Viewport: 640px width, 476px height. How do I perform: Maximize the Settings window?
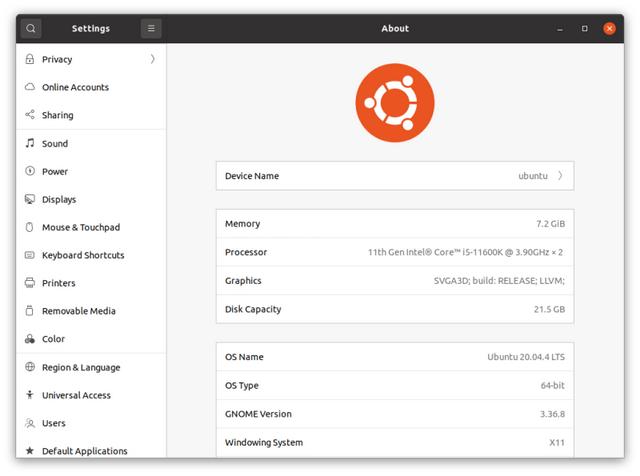click(x=584, y=29)
